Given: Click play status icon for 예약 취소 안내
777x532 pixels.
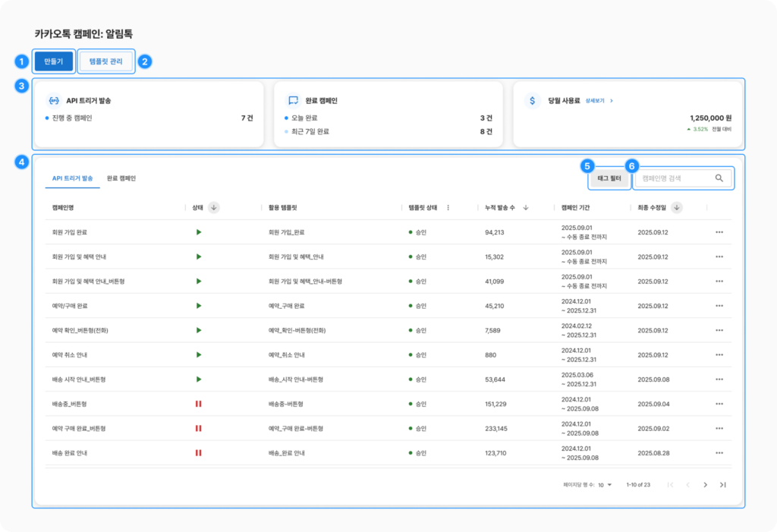Looking at the screenshot, I should click(198, 355).
